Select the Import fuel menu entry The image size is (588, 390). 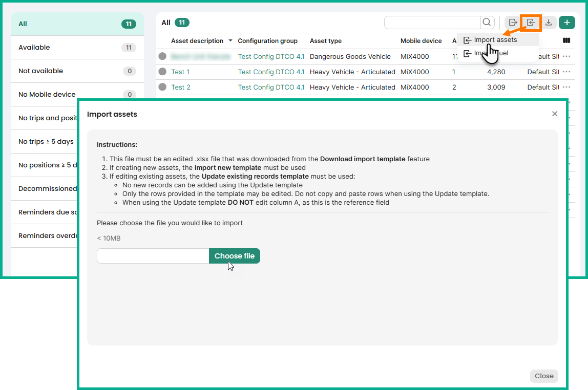[498, 53]
